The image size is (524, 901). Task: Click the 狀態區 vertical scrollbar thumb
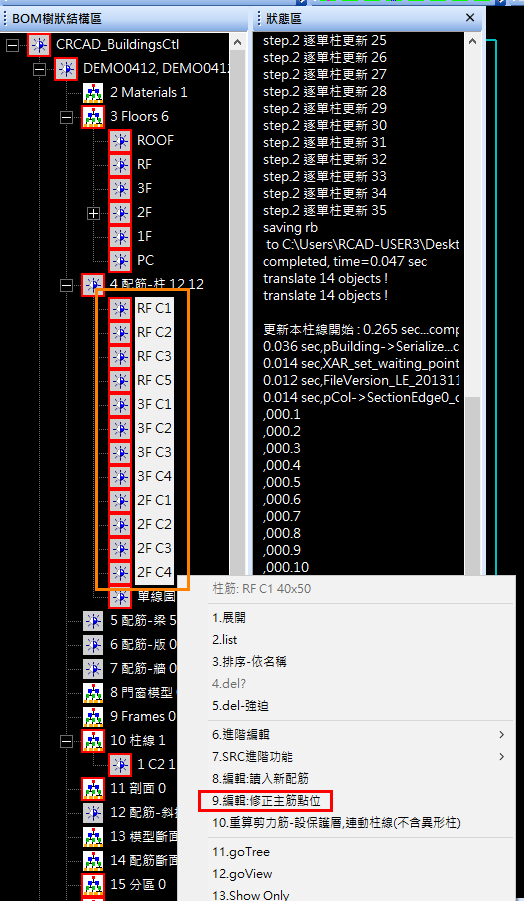[x=472, y=486]
